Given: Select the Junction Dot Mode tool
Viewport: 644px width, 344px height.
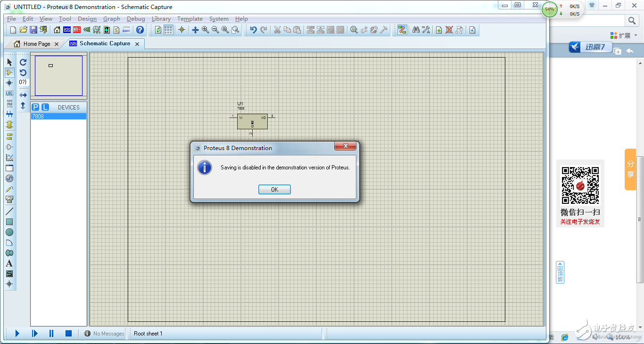Looking at the screenshot, I should tap(9, 83).
